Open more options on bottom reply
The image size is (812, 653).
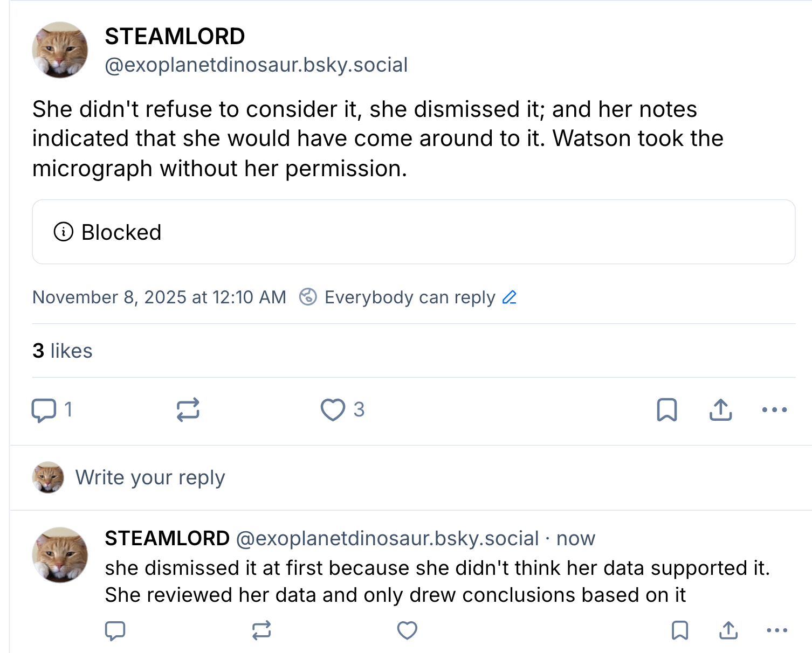pyautogui.click(x=777, y=630)
